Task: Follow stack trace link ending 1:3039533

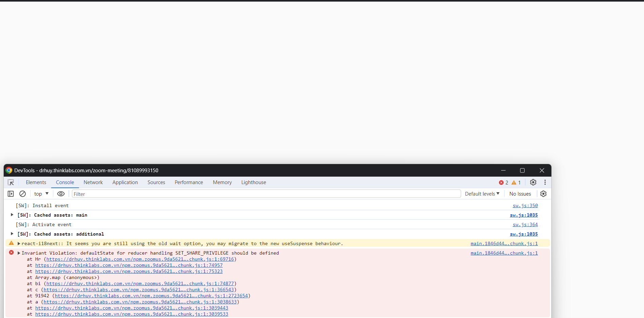Action: tap(132, 314)
